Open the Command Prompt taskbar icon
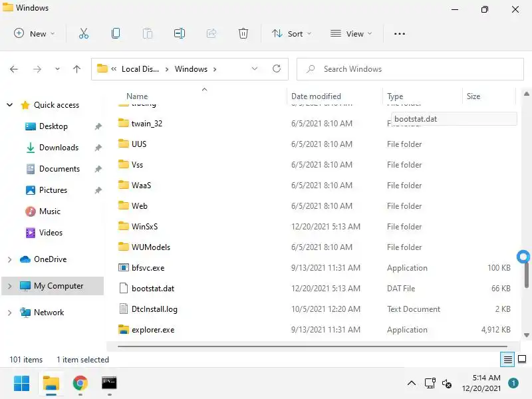Viewport: 532px width, 399px height. click(x=109, y=384)
